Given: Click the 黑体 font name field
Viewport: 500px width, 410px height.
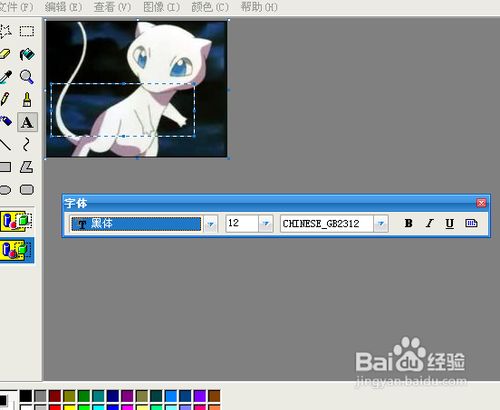Looking at the screenshot, I should (x=136, y=224).
